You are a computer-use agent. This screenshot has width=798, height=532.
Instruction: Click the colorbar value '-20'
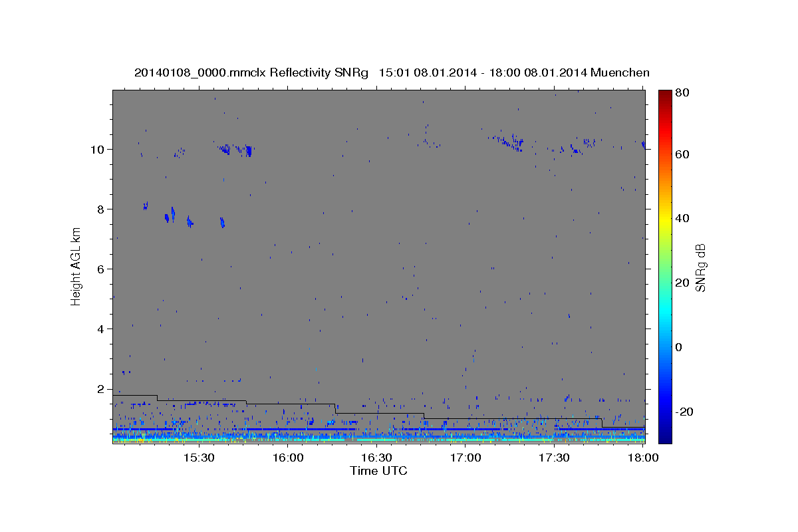(x=683, y=412)
